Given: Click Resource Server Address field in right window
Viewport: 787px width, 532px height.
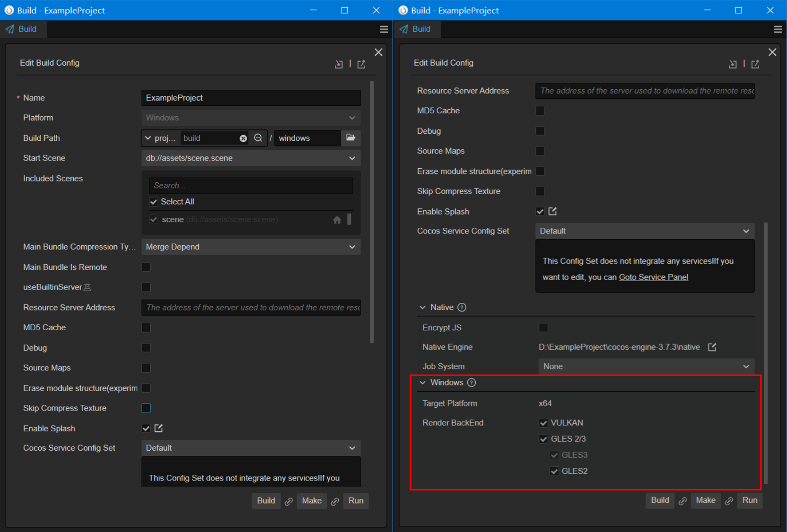Looking at the screenshot, I should tap(645, 91).
